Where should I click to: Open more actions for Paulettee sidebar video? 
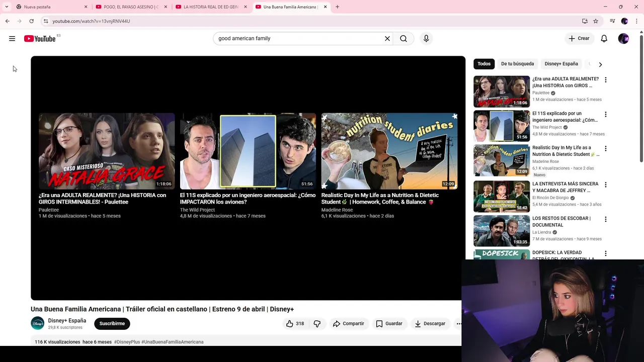[605, 80]
